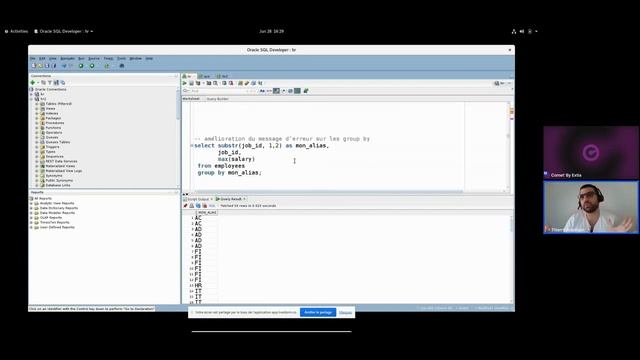Click the Open file icon in main toolbar
This screenshot has height=360, width=640.
tap(40, 66)
